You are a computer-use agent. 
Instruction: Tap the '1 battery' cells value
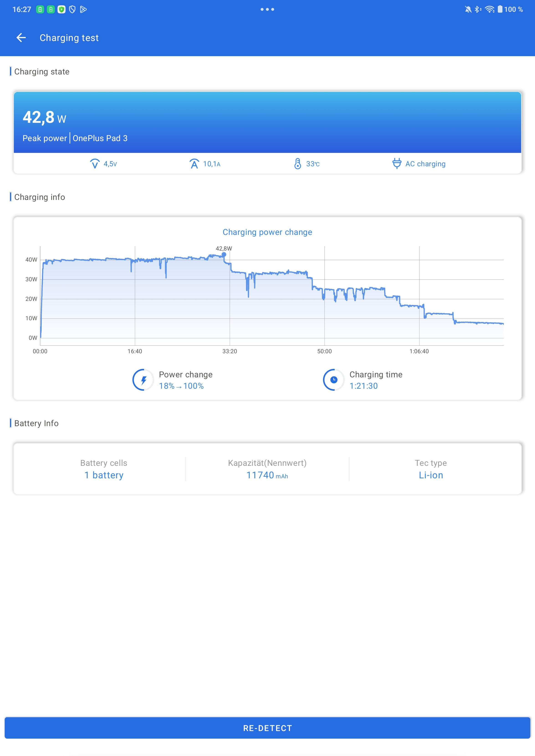[104, 475]
